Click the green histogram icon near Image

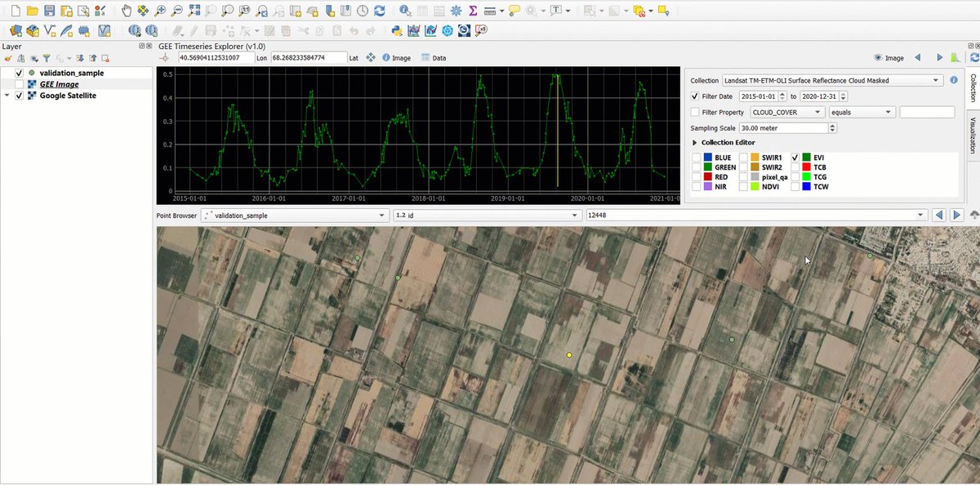(x=956, y=58)
